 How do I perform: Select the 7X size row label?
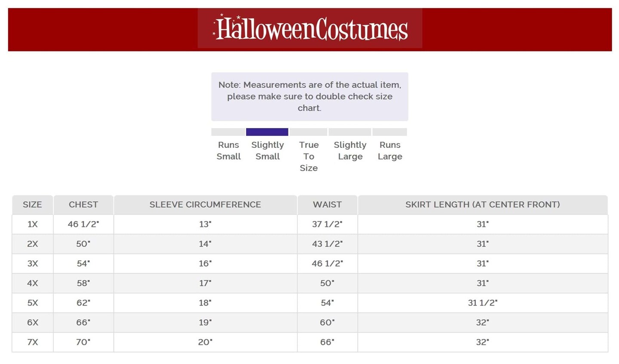click(33, 342)
